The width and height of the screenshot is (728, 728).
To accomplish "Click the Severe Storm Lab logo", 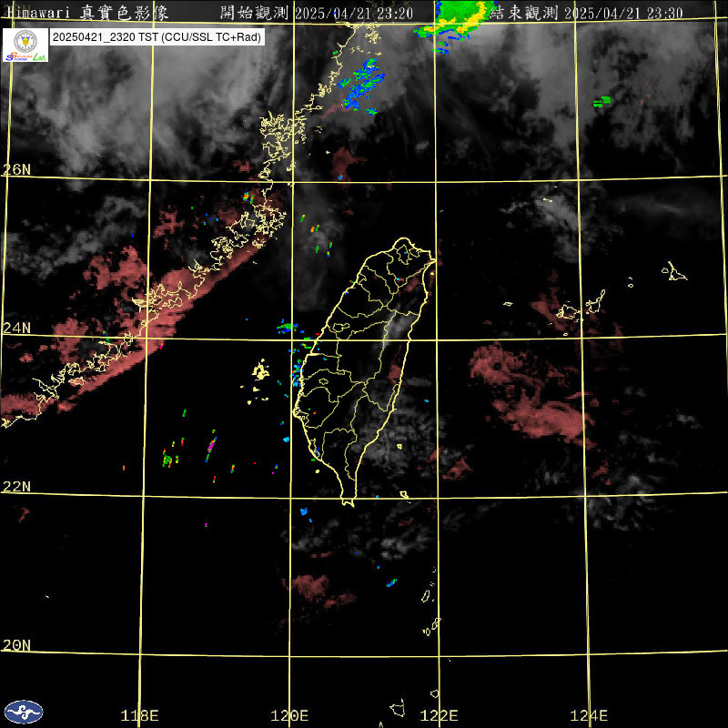I will (x=25, y=45).
